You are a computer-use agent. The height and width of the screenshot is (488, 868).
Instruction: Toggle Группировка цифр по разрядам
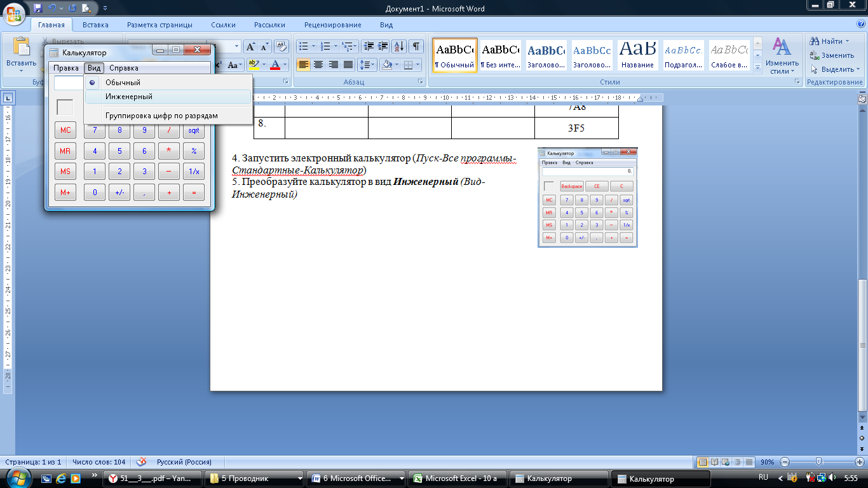tap(168, 116)
